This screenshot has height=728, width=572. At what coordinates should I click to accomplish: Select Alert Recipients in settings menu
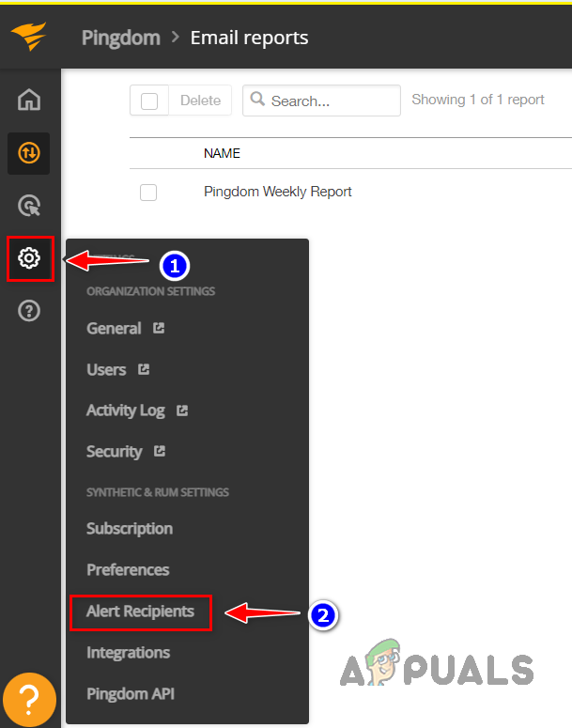point(140,612)
